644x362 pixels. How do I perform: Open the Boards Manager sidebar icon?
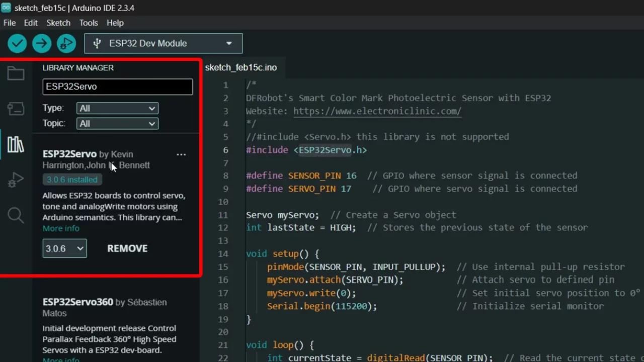tap(16, 109)
